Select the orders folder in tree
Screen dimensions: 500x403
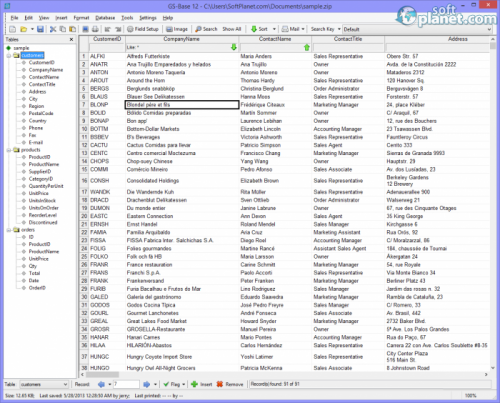[x=28, y=230]
